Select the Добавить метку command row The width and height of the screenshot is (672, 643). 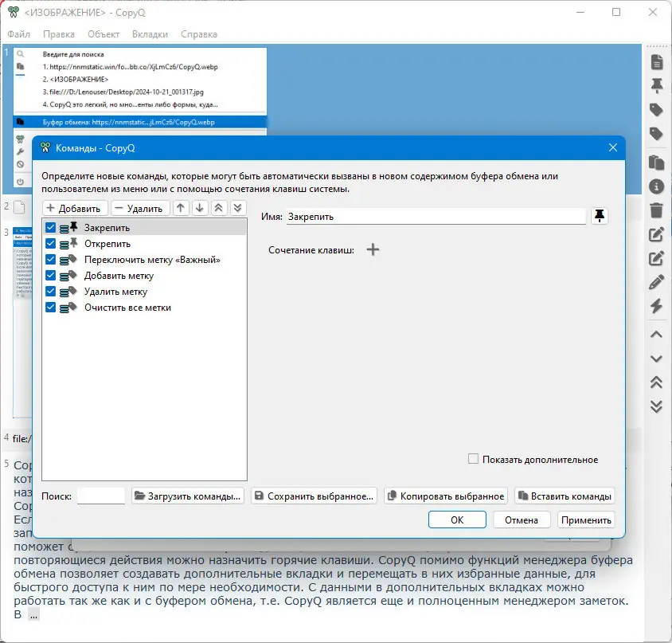click(144, 276)
